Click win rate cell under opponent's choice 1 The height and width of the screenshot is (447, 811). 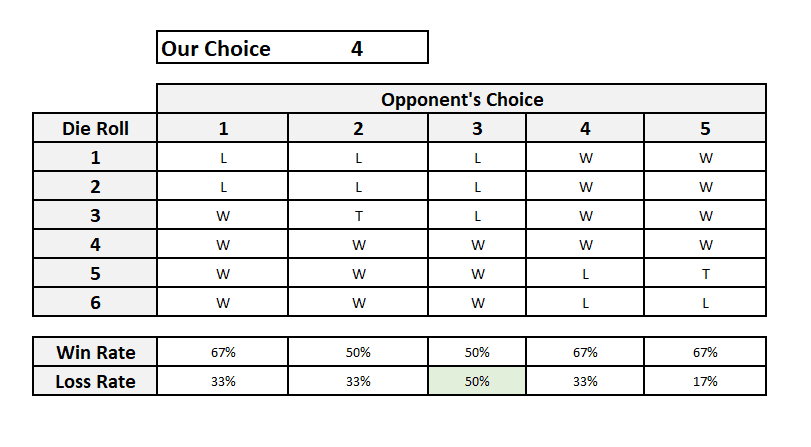click(x=223, y=352)
